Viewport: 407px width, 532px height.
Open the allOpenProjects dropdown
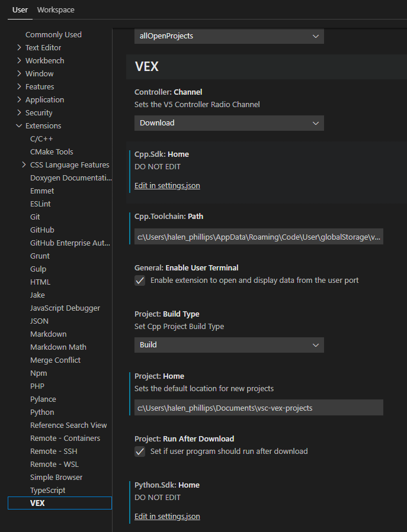[x=229, y=36]
